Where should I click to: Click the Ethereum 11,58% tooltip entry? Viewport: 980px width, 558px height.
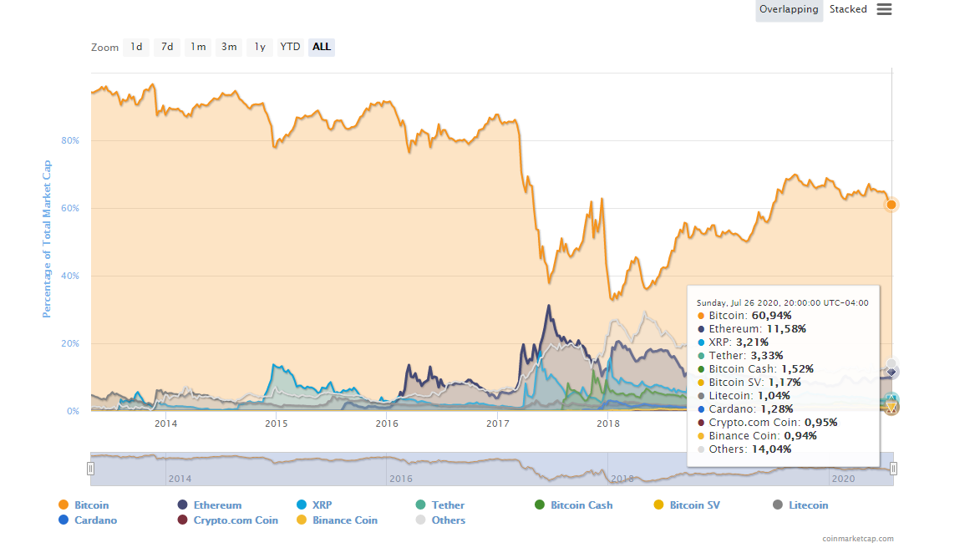click(x=751, y=328)
